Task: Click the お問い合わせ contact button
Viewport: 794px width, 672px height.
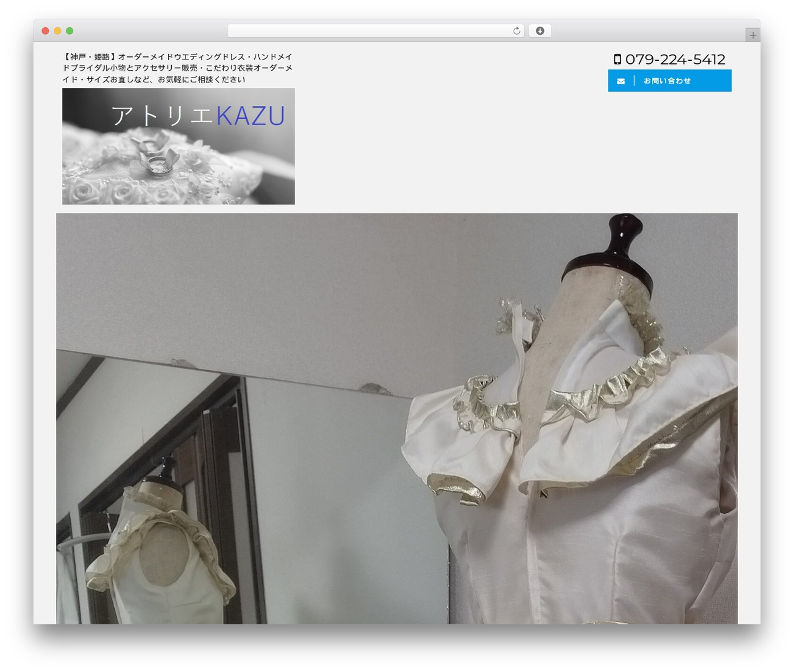Action: pos(669,81)
